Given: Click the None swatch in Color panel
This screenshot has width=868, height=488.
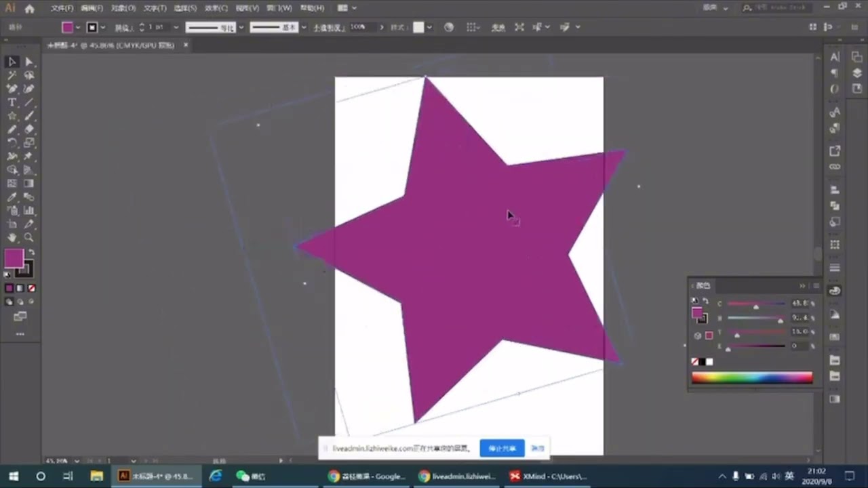Looking at the screenshot, I should pyautogui.click(x=694, y=361).
